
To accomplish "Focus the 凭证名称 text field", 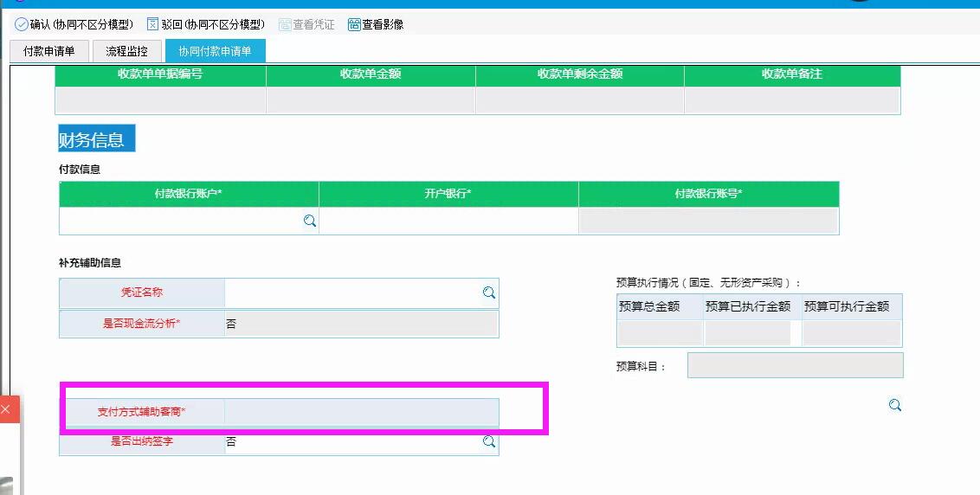I will (x=351, y=293).
